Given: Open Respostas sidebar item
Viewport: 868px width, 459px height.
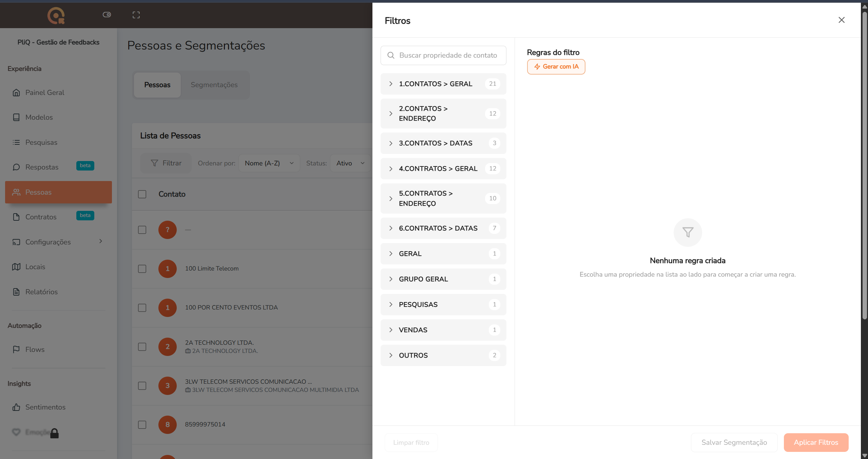Looking at the screenshot, I should pos(58,167).
